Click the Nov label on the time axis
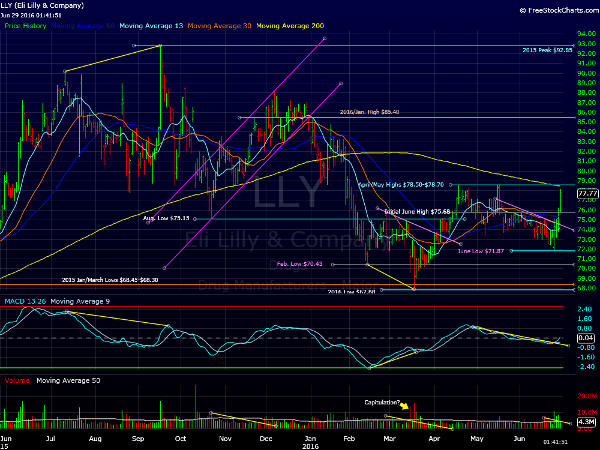This screenshot has width=600, height=450. 225,439
